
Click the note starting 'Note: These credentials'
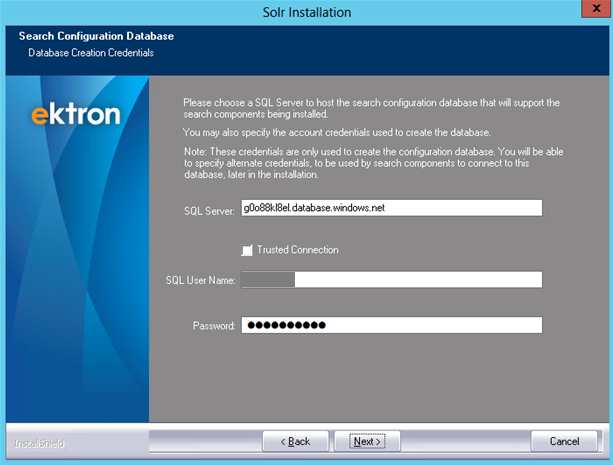(x=373, y=163)
